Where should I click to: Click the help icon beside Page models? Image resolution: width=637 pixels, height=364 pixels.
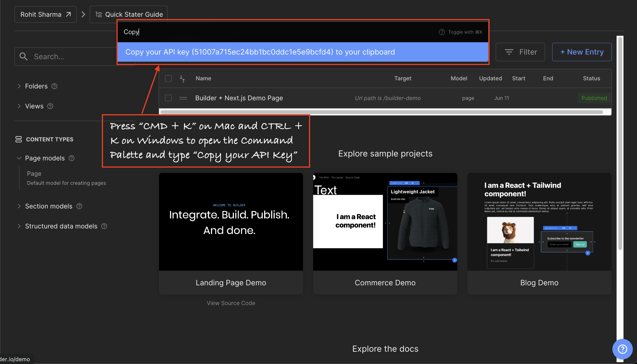(72, 158)
